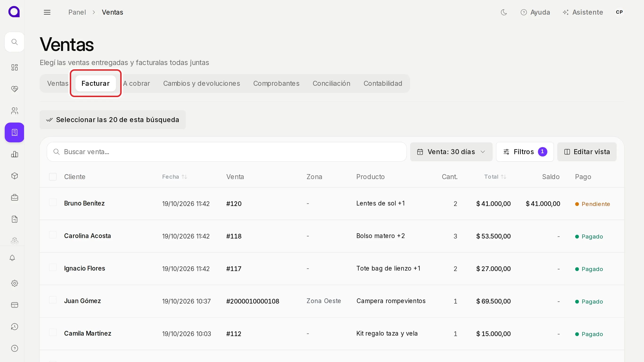
Task: Open the sidebar search icon
Action: coord(15,42)
